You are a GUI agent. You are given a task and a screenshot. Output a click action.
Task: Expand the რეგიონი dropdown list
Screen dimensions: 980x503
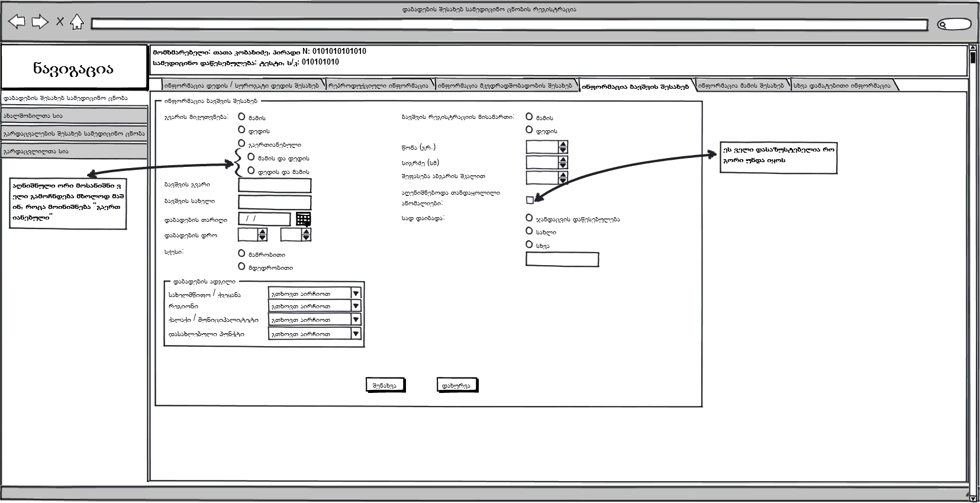click(x=355, y=306)
